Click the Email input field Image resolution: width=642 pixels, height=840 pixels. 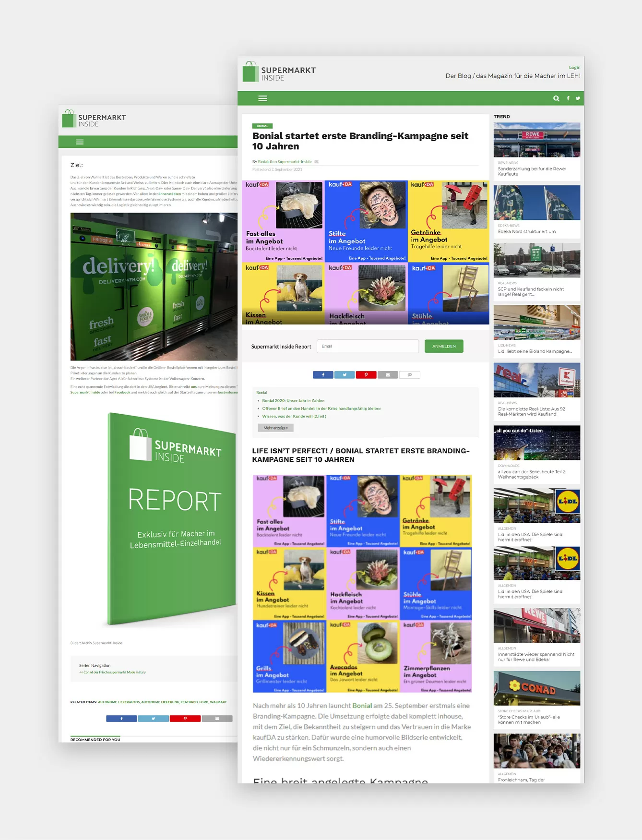point(368,347)
